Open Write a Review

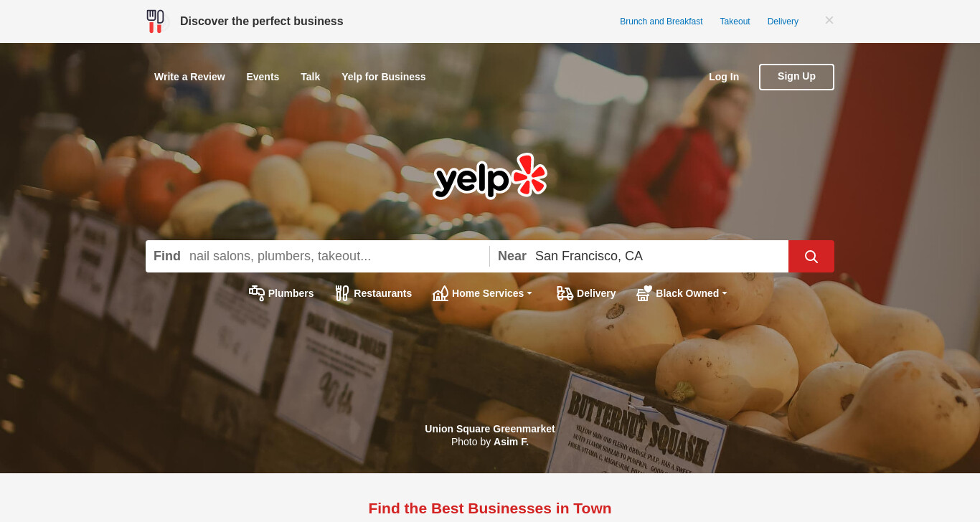click(x=189, y=77)
